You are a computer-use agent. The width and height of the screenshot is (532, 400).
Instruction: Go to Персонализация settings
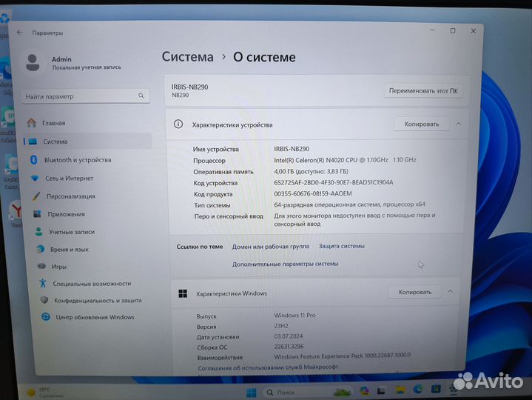pyautogui.click(x=70, y=196)
